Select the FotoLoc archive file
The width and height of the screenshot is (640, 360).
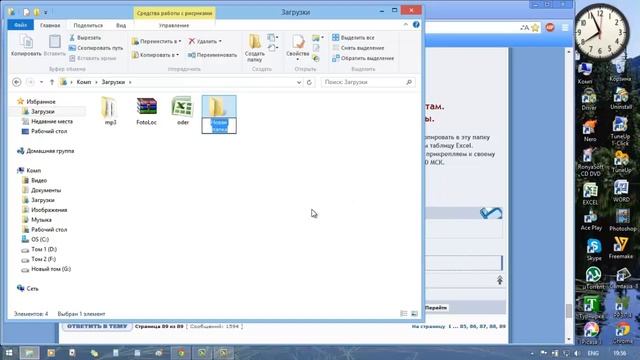147,111
